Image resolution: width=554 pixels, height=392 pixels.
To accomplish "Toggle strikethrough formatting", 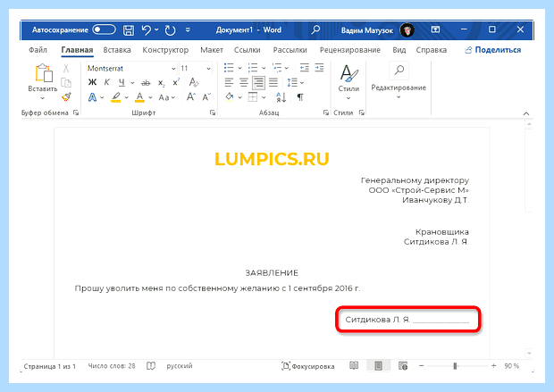I will pyautogui.click(x=146, y=83).
